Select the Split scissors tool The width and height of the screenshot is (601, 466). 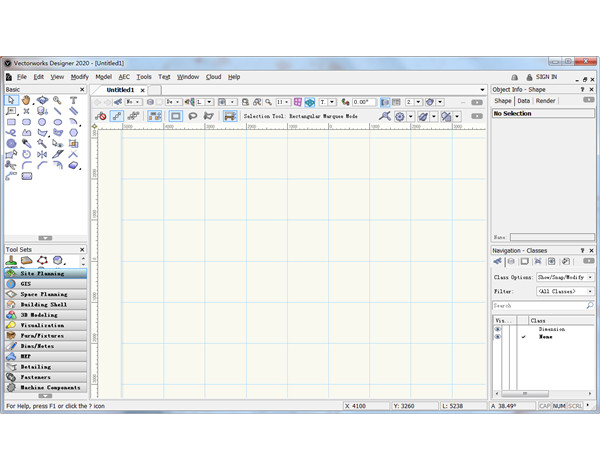pos(11,165)
